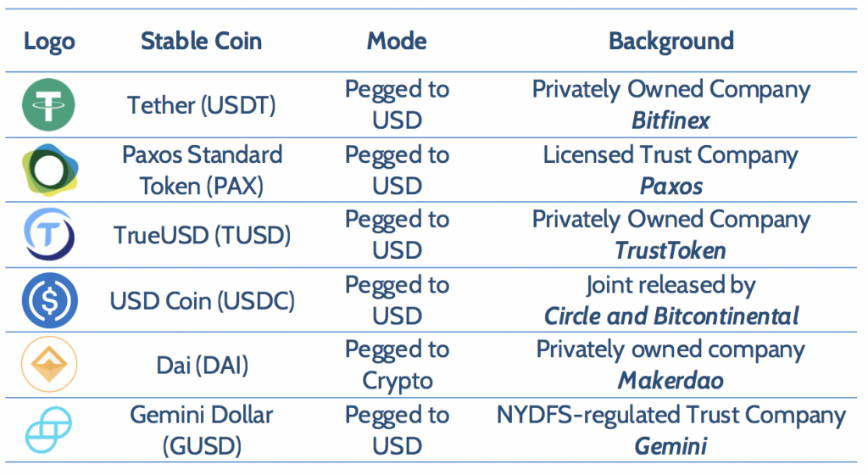The image size is (868, 475).
Task: Click the orange Dai diamond logo
Action: (49, 364)
